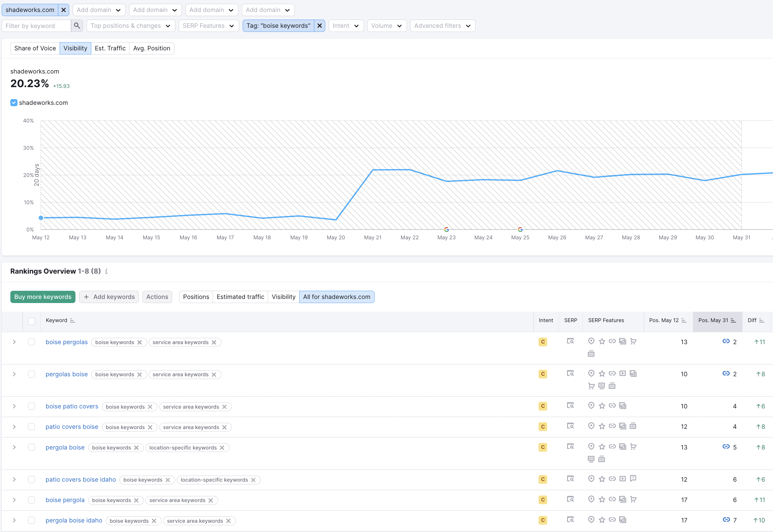Select the Positions table view

click(196, 297)
